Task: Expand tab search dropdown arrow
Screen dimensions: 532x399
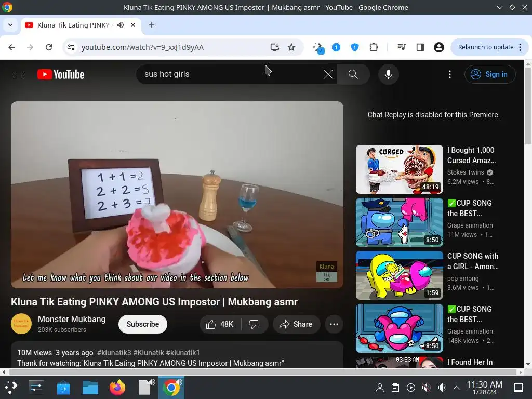Action: tap(10, 25)
